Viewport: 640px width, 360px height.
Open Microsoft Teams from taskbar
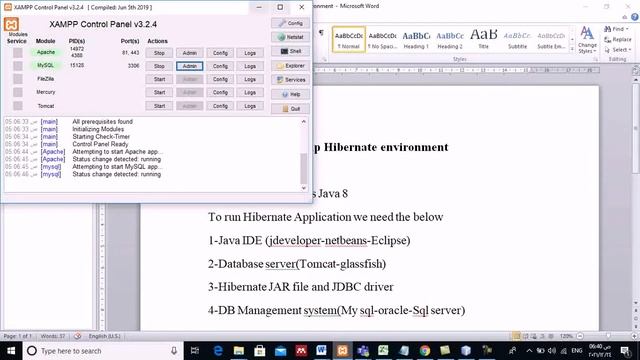[363, 351]
